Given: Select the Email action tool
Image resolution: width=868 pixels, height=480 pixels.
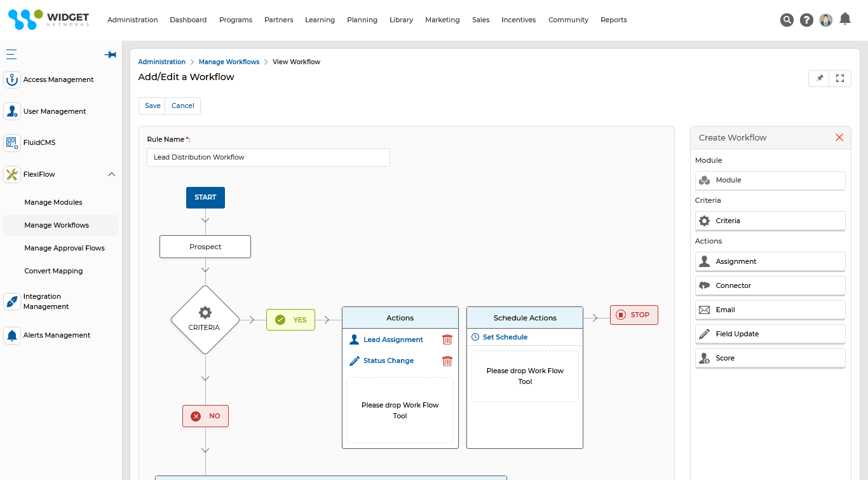Looking at the screenshot, I should coord(770,310).
